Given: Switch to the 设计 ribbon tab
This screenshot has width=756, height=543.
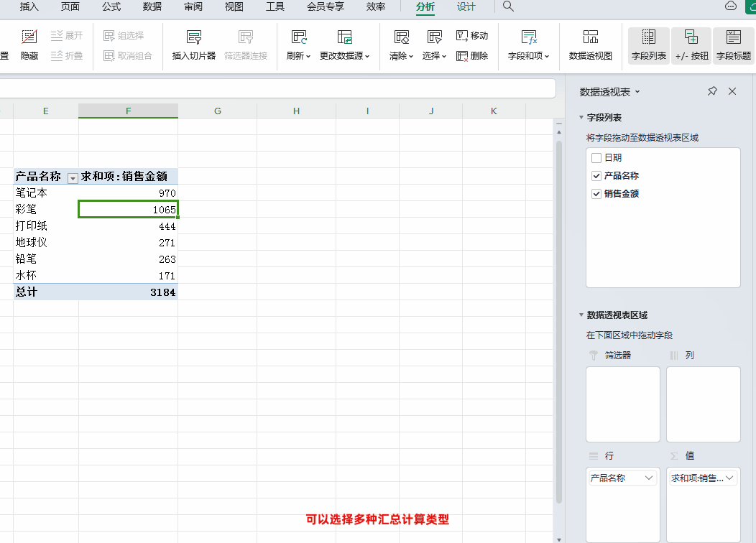Looking at the screenshot, I should click(x=466, y=6).
